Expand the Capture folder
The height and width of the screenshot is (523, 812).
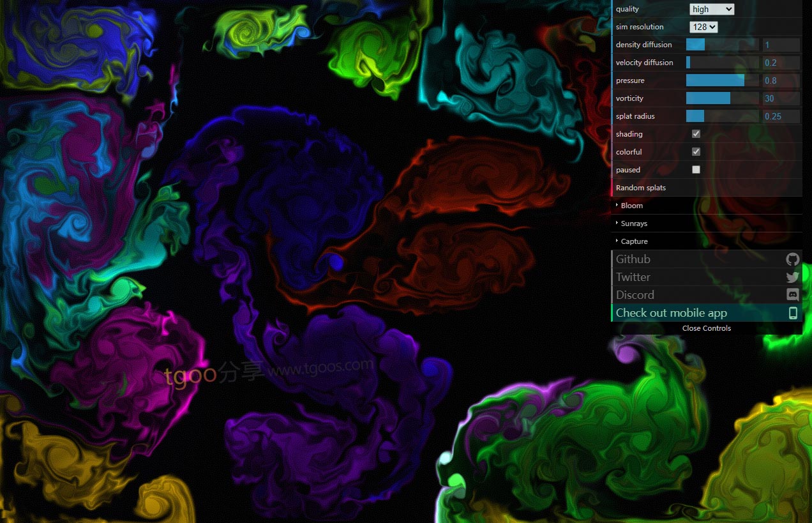click(634, 241)
